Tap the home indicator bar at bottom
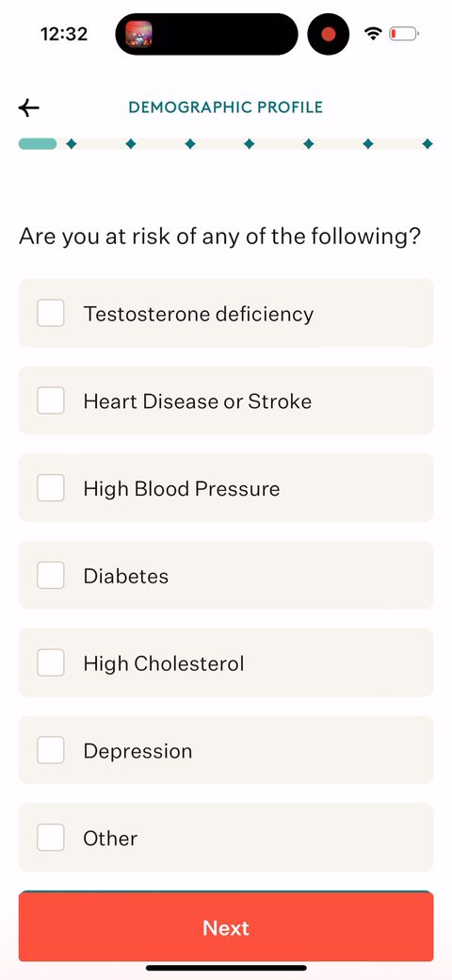This screenshot has width=452, height=980. [226, 968]
